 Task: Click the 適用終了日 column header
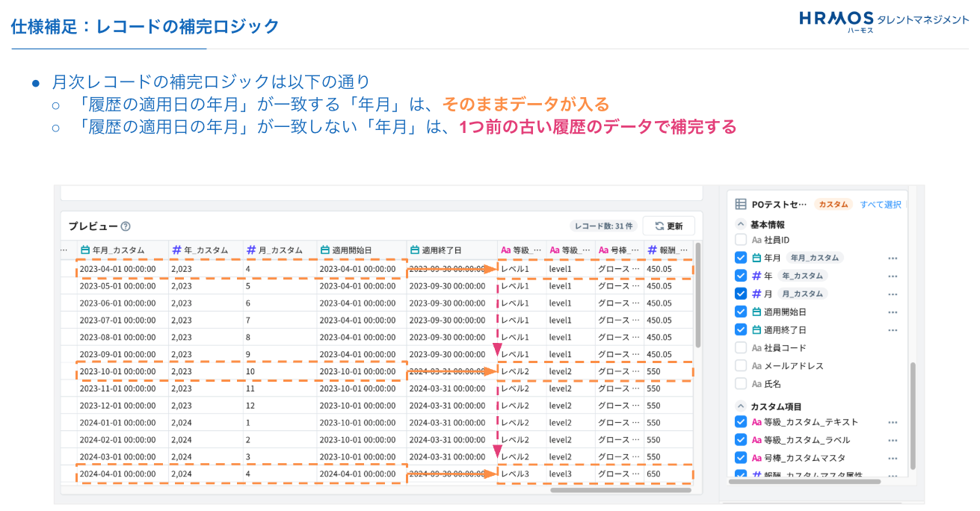pyautogui.click(x=441, y=250)
